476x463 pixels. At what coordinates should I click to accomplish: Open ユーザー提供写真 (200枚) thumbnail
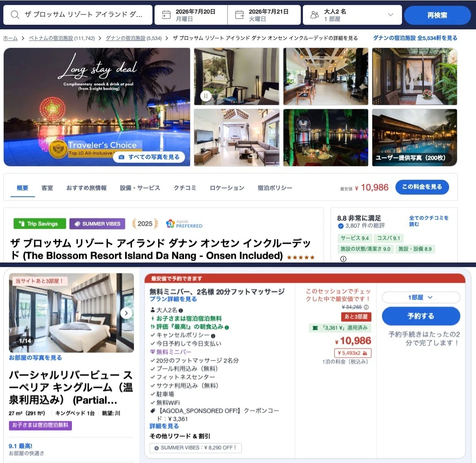(x=415, y=138)
